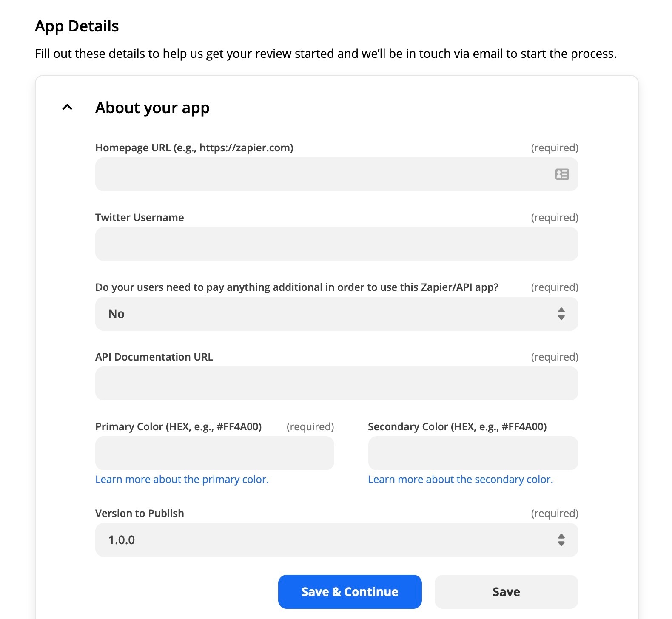Click the Version to Publish label text
The height and width of the screenshot is (619, 672).
coord(140,514)
